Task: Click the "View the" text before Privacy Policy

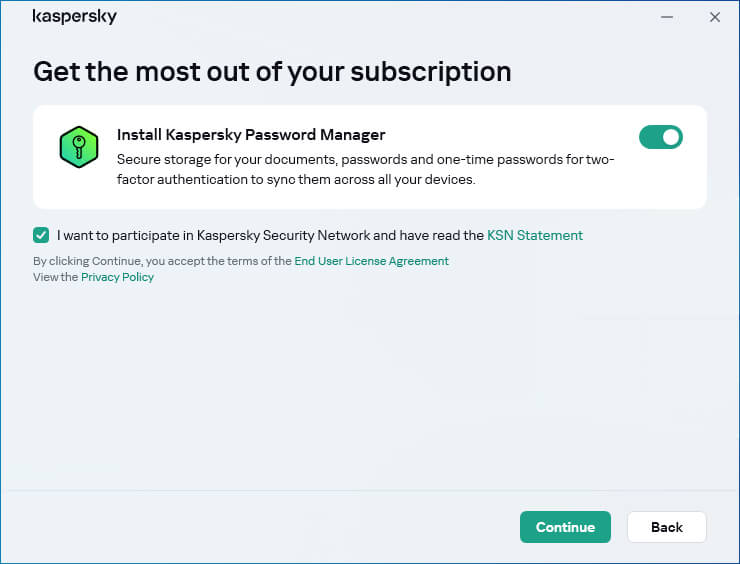Action: (x=55, y=277)
